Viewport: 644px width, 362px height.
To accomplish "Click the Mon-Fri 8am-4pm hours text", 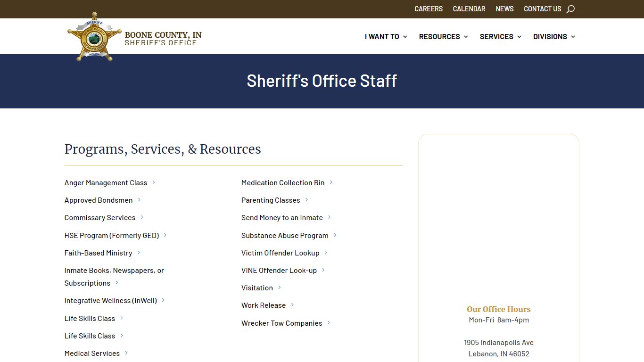I will point(499,320).
